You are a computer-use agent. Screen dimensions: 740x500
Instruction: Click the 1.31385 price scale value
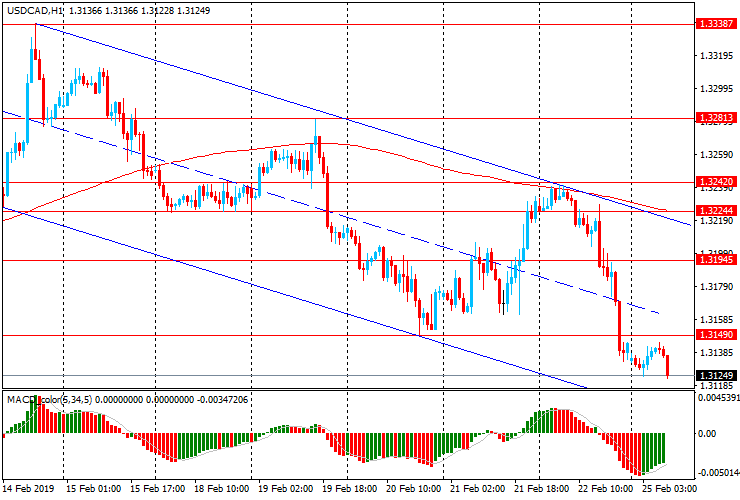716,353
